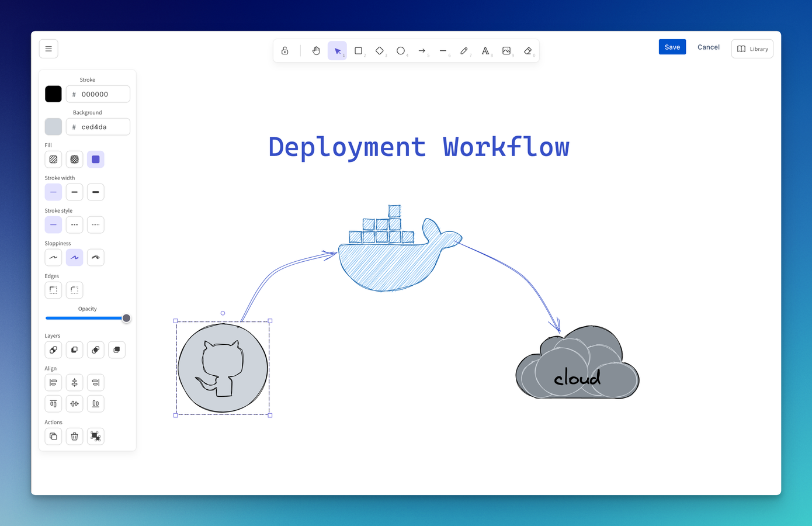
Task: Align selection left
Action: pos(53,382)
